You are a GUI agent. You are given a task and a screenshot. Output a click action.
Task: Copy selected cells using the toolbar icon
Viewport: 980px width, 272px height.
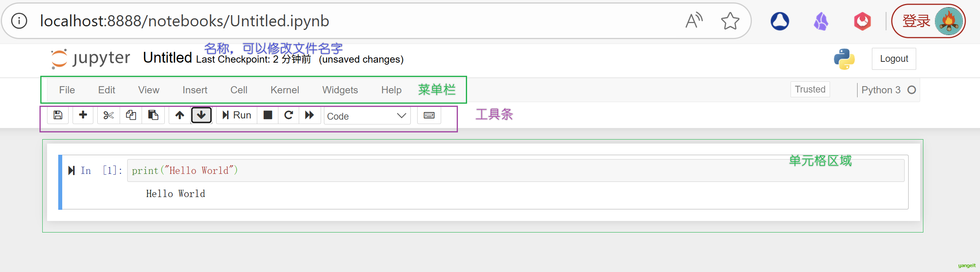click(131, 115)
